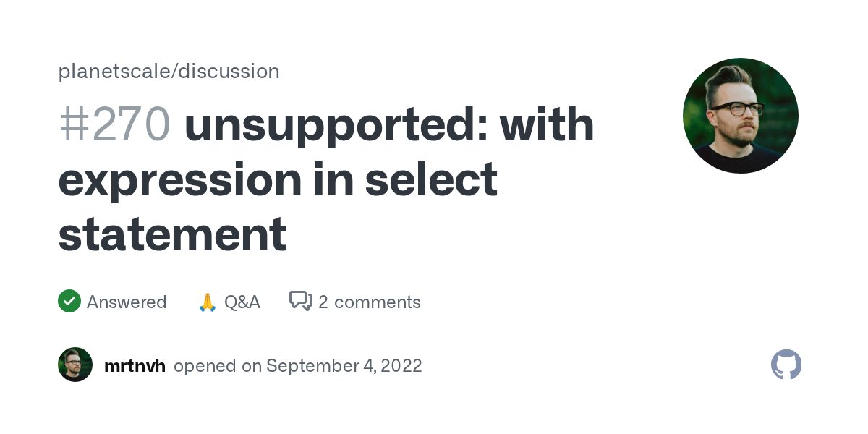Viewport: 868px width, 434px height.
Task: Click the green Answered checkmark icon
Action: click(x=69, y=301)
